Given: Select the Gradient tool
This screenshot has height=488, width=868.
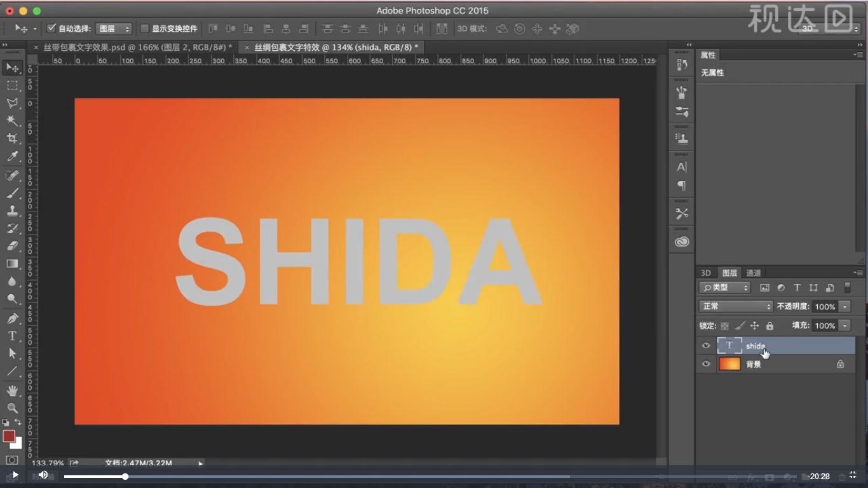Looking at the screenshot, I should pos(12,264).
